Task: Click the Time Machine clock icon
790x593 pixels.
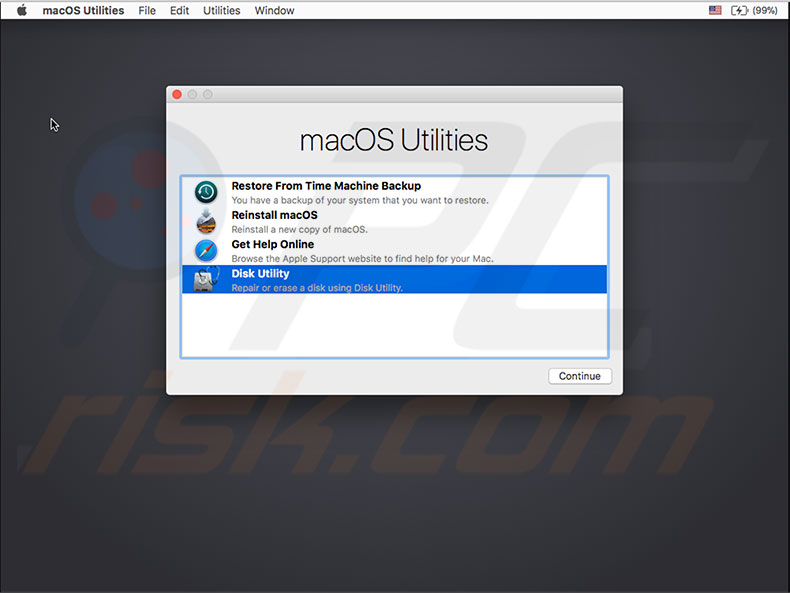Action: [206, 192]
